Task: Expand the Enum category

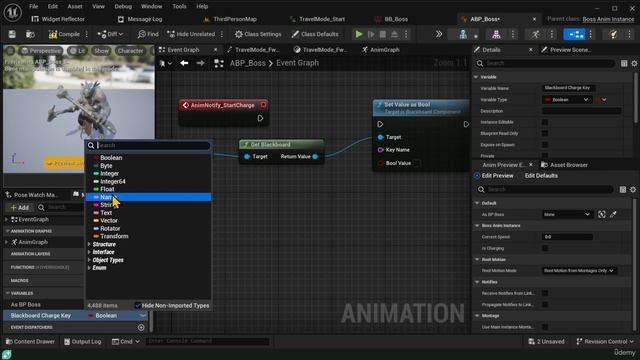Action: pyautogui.click(x=89, y=268)
